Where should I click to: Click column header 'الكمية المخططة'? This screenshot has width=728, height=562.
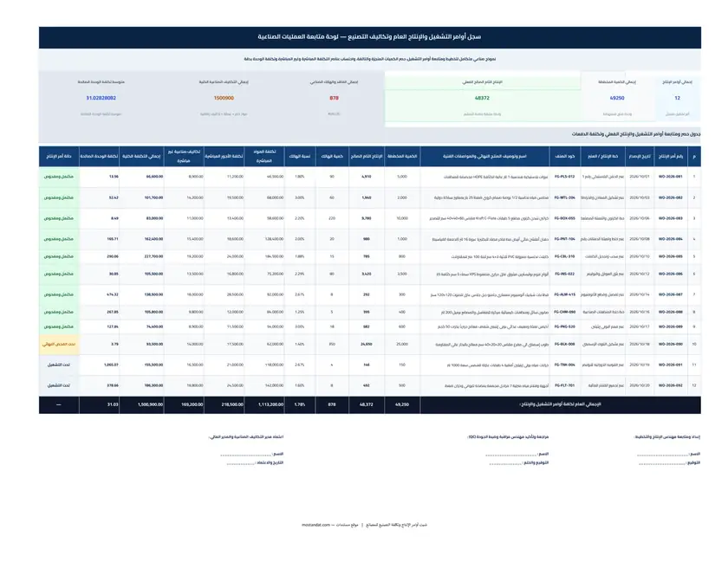coord(402,157)
